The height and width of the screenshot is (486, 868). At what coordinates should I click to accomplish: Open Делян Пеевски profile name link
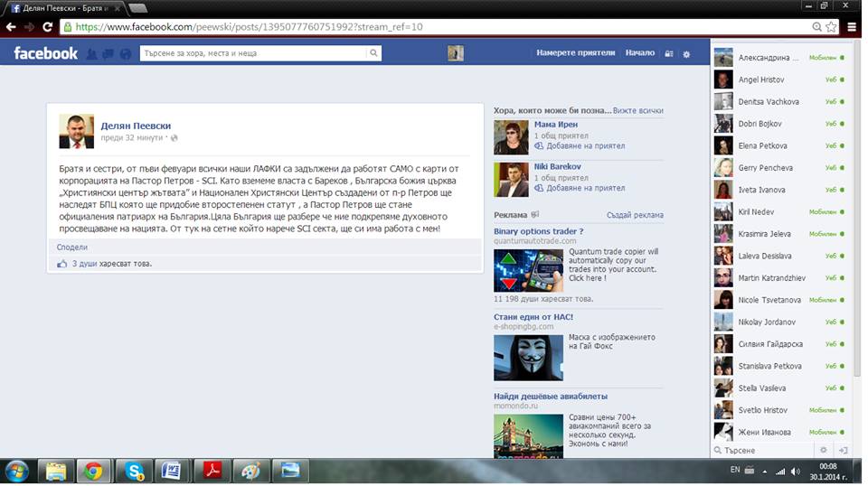tap(136, 126)
